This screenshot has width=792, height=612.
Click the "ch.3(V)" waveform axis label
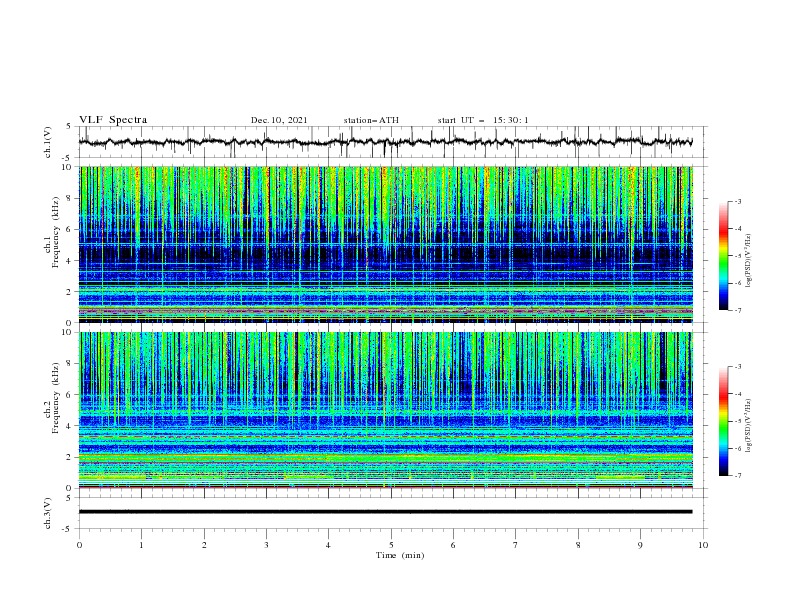point(48,513)
